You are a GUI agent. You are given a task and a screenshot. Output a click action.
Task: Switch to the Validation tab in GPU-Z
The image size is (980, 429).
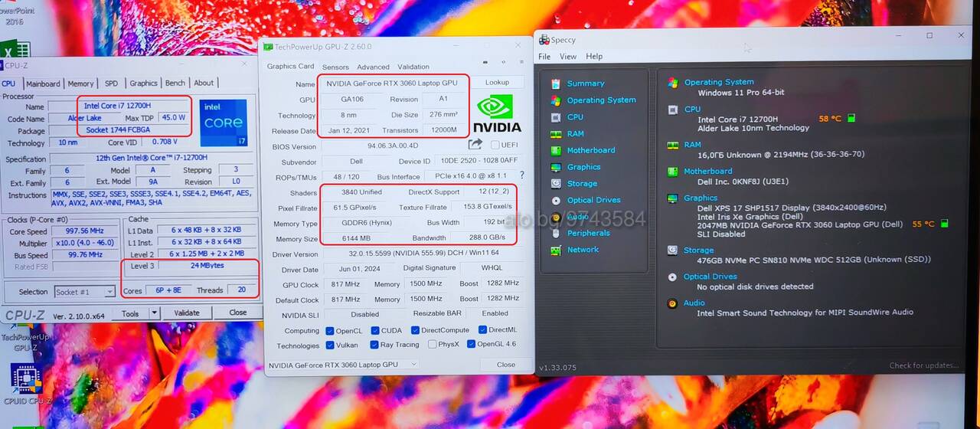(413, 67)
